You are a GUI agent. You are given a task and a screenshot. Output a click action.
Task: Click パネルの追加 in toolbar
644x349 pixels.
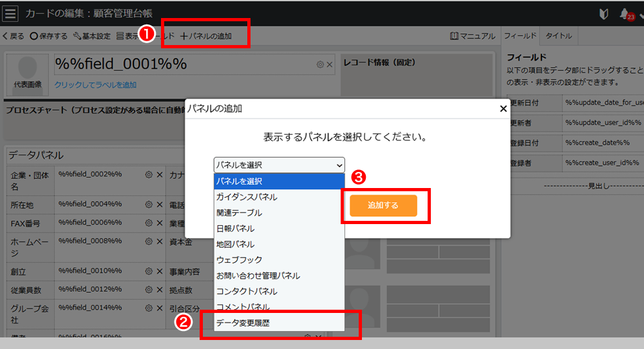(x=206, y=36)
